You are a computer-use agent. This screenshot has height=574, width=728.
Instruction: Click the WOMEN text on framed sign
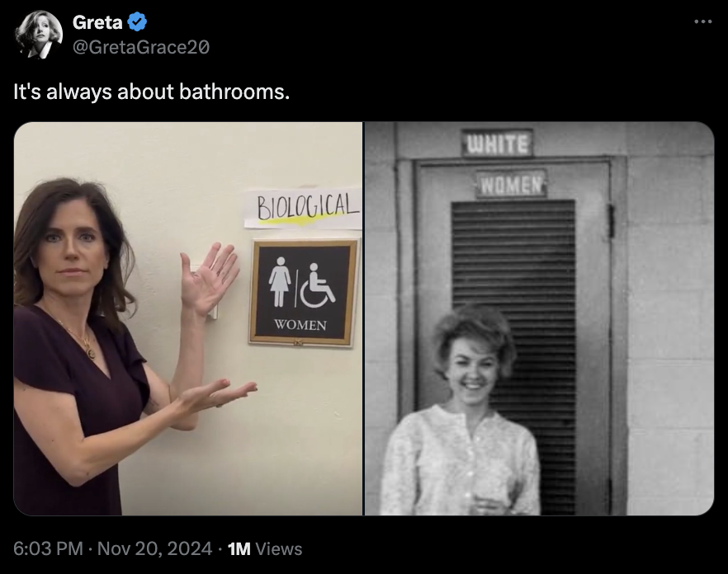(x=300, y=325)
